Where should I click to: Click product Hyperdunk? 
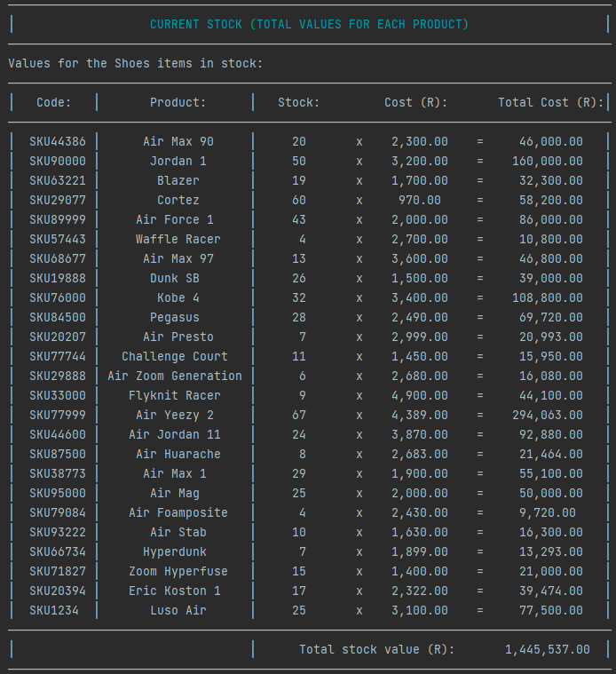tap(175, 552)
